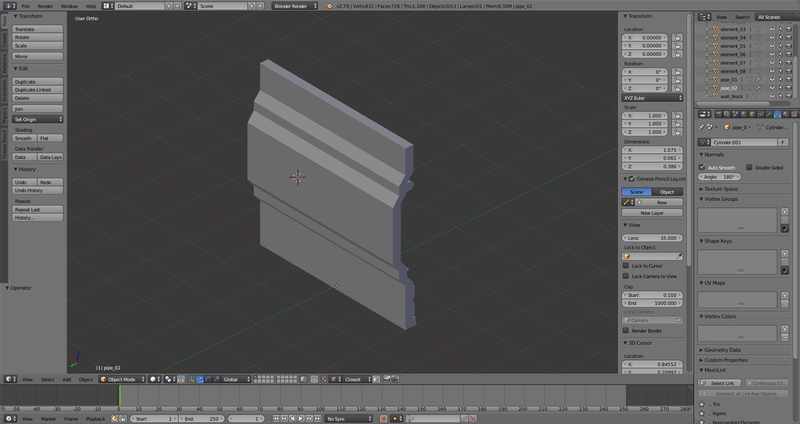Screen dimensions: 800x424
Task: Open the Modifiers wrench tab icon
Action: [769, 114]
